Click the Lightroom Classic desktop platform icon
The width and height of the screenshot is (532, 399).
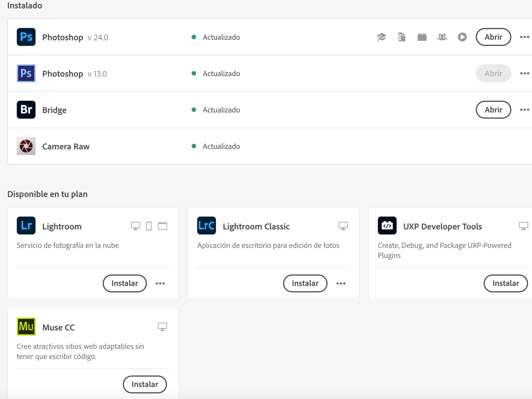tap(343, 226)
